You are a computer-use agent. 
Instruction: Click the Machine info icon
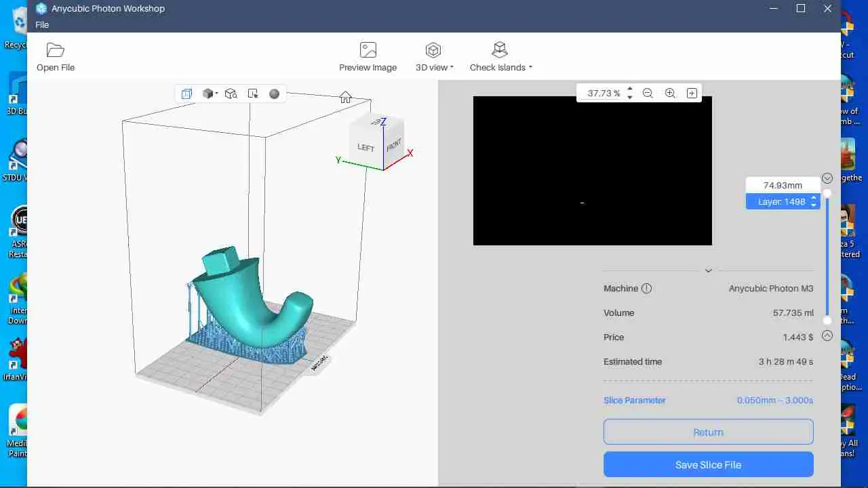pos(646,288)
